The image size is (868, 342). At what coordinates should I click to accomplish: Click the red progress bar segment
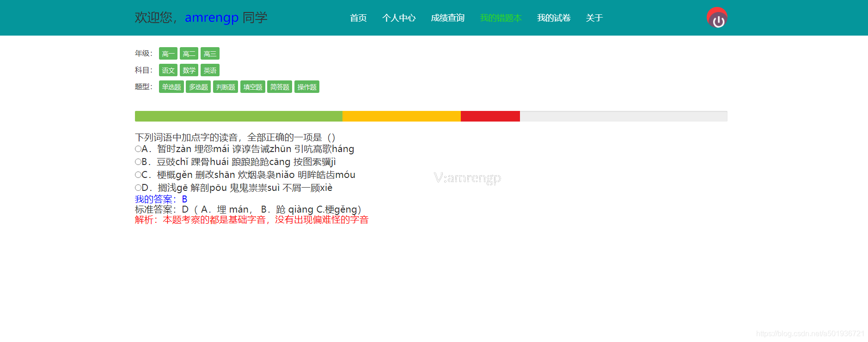point(490,116)
